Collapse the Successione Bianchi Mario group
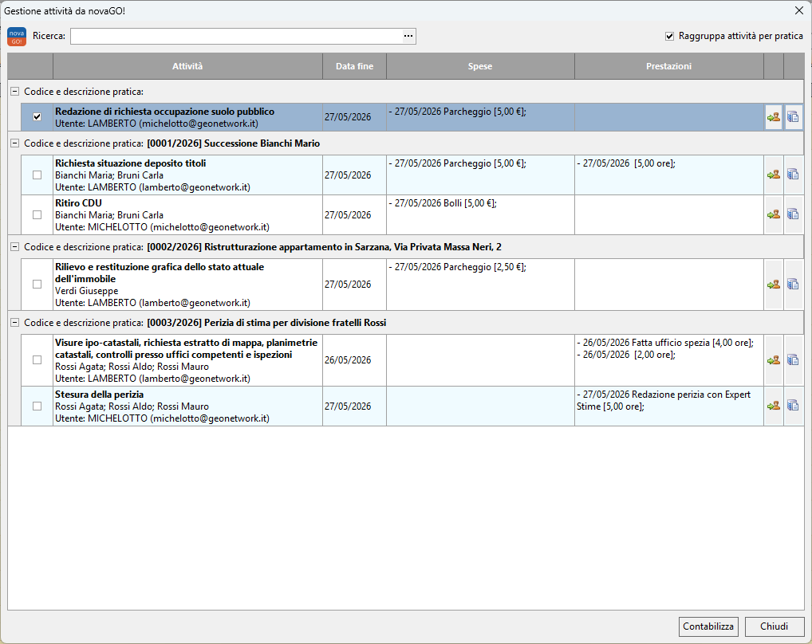Image resolution: width=812 pixels, height=644 pixels. 14,143
